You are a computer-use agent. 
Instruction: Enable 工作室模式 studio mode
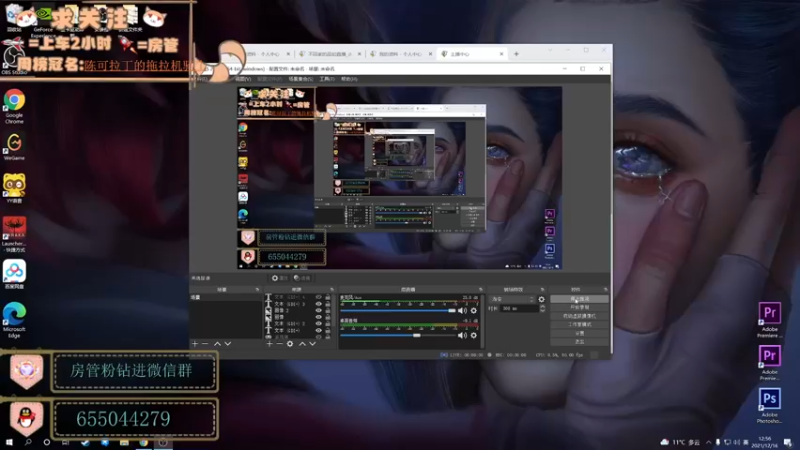[579, 324]
